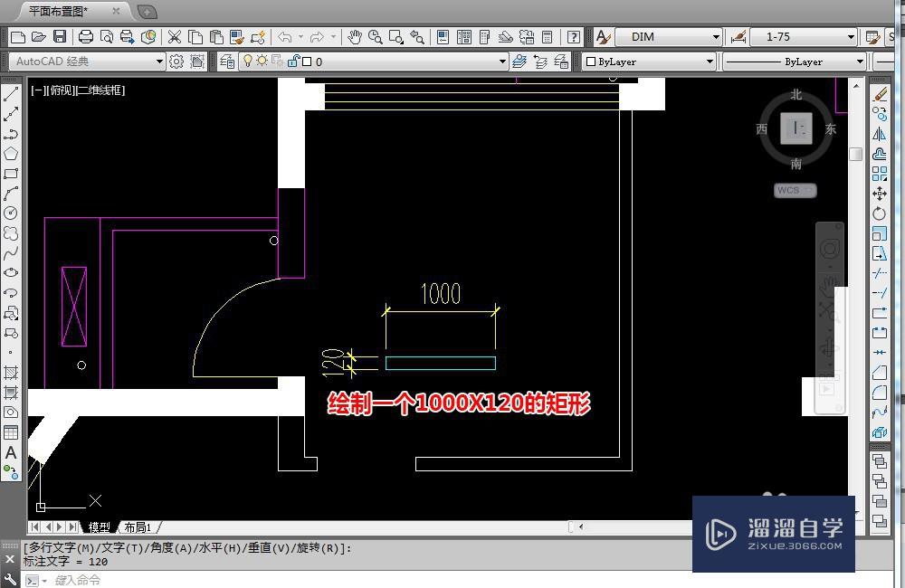Activate the Mirror modify tool

tap(879, 134)
